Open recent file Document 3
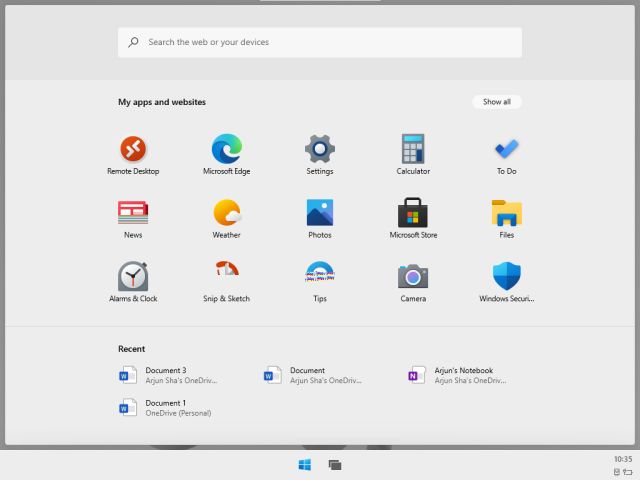The width and height of the screenshot is (640, 480). tap(168, 375)
